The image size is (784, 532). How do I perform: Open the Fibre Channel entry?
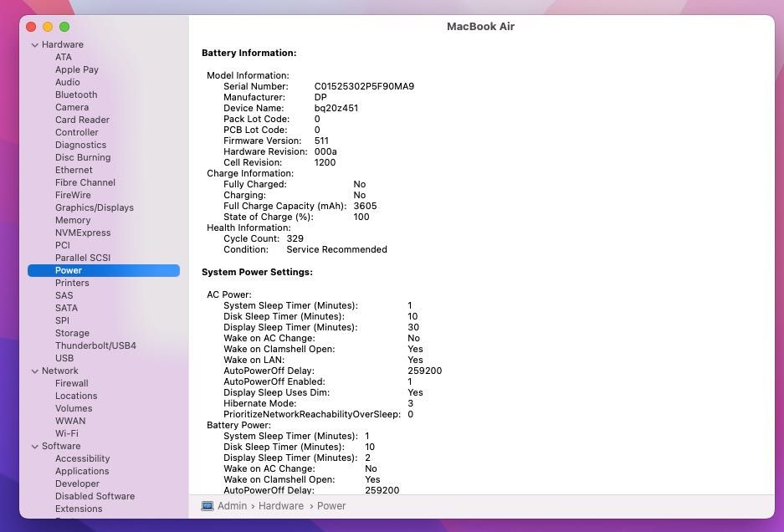[x=85, y=182]
